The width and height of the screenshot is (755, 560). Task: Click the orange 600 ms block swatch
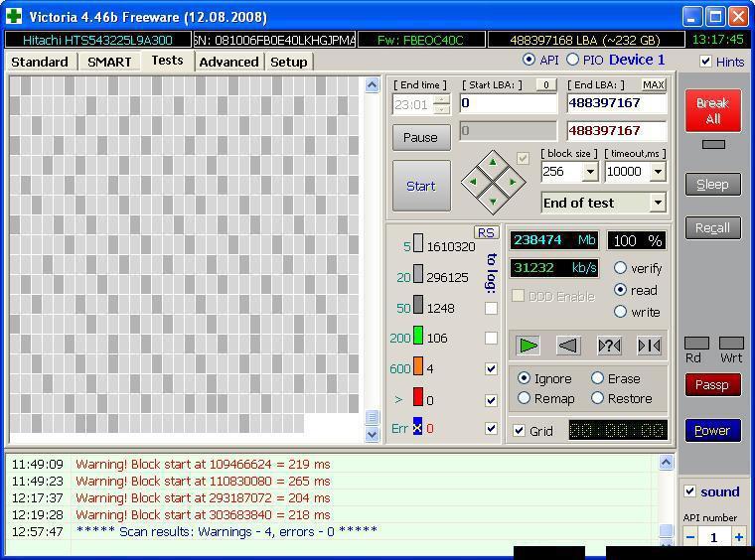point(418,368)
